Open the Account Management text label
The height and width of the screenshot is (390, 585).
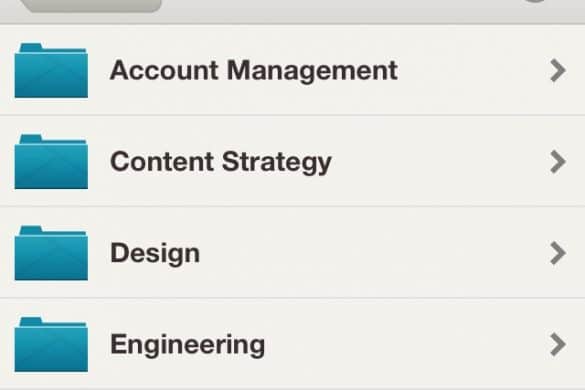pyautogui.click(x=254, y=71)
